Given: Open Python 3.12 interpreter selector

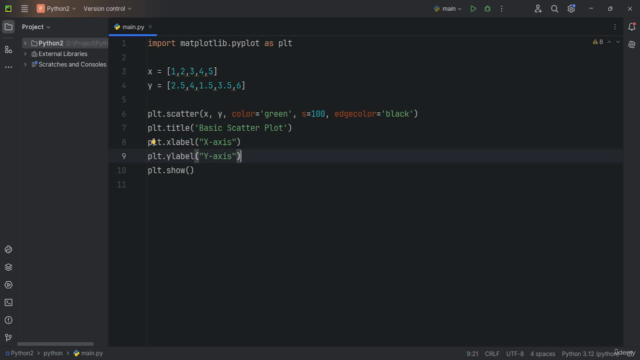Looking at the screenshot, I should point(591,354).
